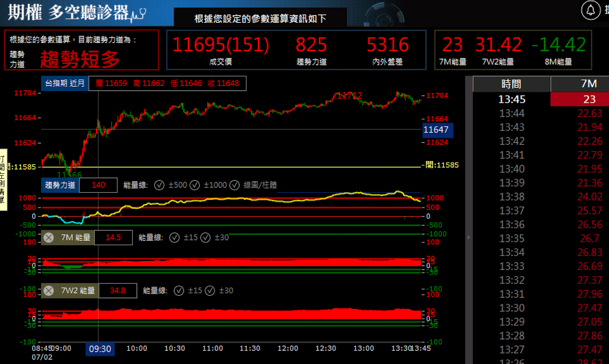The height and width of the screenshot is (364, 609).
Task: Select the 13:40 time row
Action: 512,169
